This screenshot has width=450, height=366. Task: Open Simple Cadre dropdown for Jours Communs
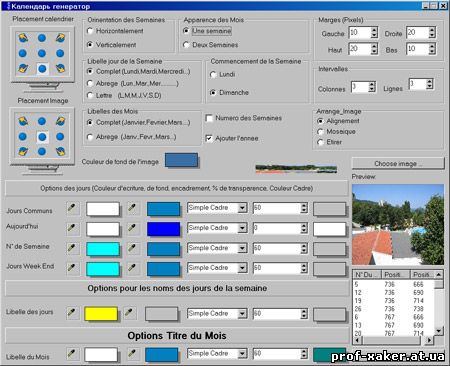[242, 208]
